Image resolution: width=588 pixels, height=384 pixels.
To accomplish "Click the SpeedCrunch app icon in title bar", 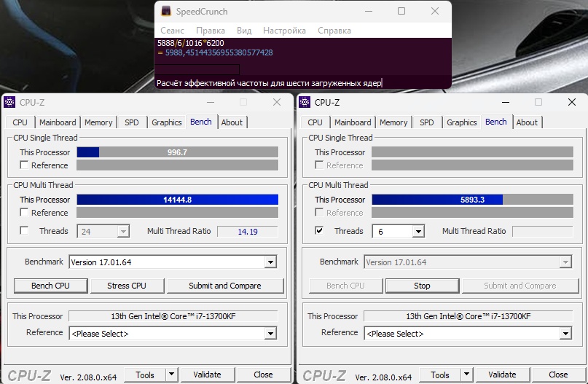I will (x=165, y=11).
